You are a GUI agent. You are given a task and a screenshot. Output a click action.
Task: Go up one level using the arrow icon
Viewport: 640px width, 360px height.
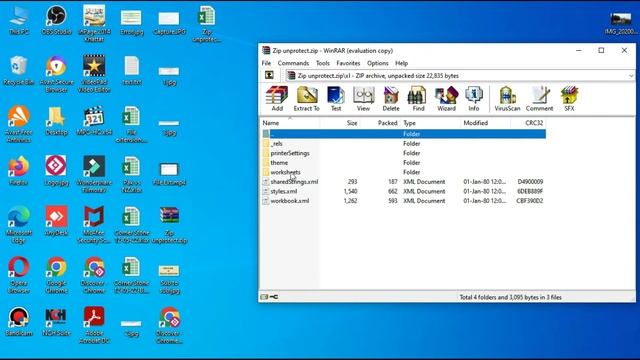pos(269,75)
